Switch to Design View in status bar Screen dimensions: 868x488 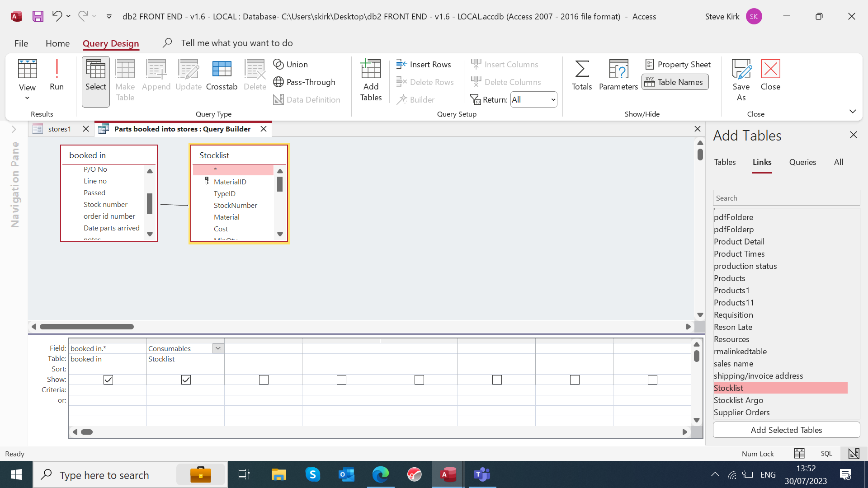click(854, 453)
